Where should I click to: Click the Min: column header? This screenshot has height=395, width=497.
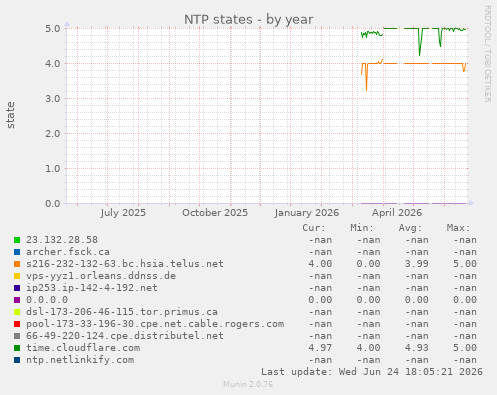362,228
